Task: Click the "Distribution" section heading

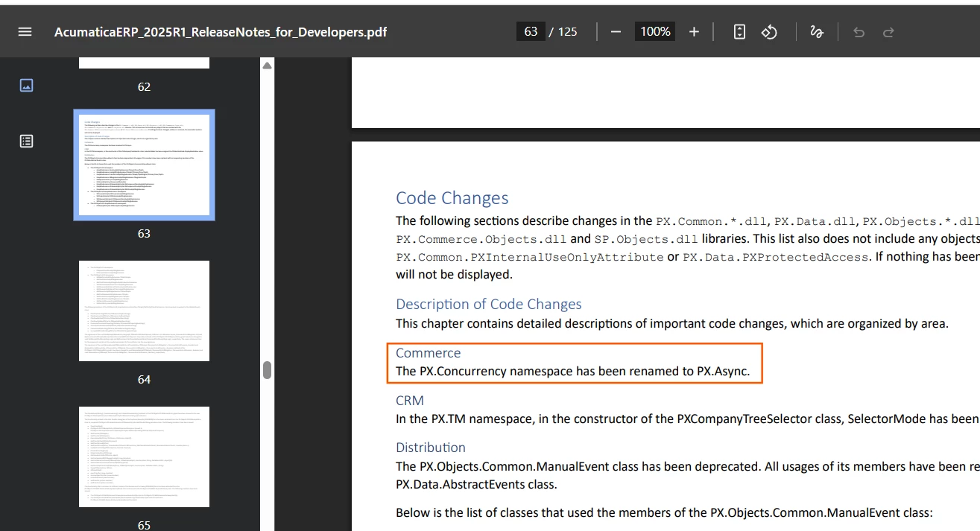Action: click(431, 448)
